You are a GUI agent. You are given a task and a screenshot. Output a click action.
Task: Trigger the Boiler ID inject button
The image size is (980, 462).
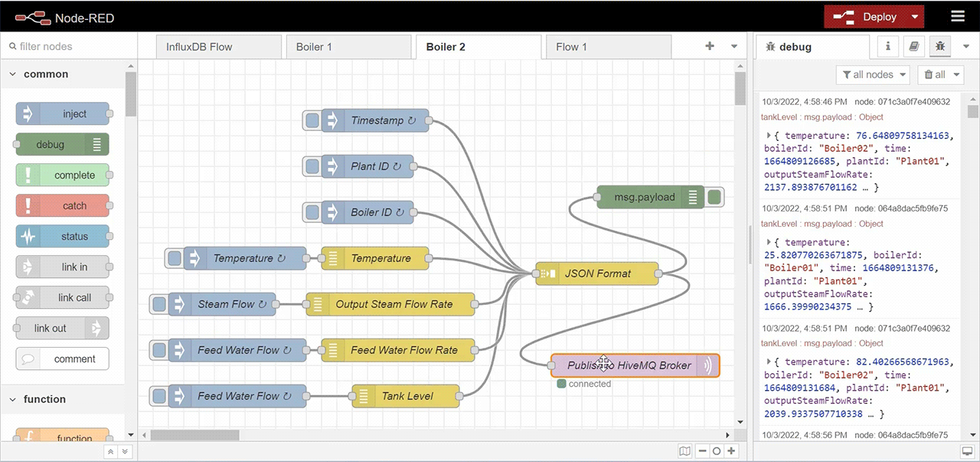click(x=312, y=212)
